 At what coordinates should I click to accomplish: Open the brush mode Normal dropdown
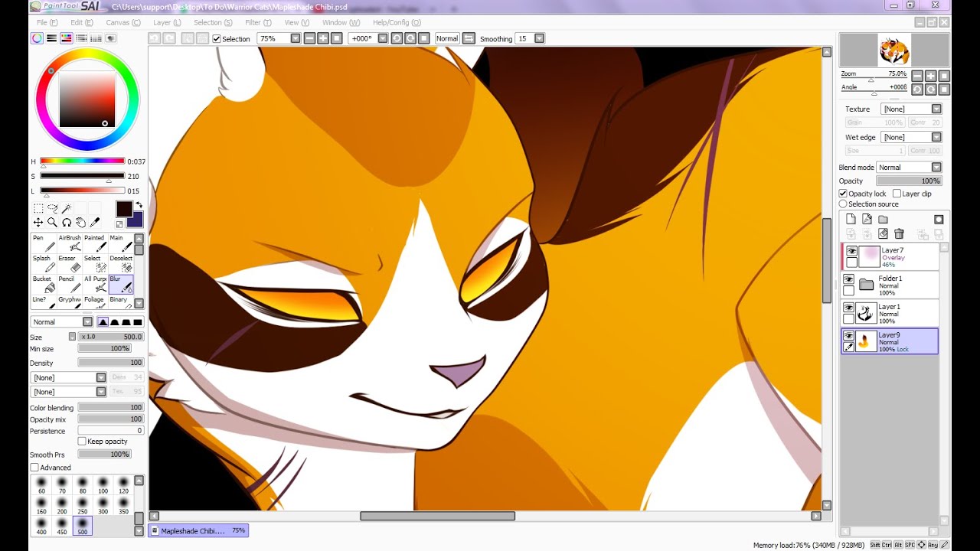pyautogui.click(x=87, y=322)
